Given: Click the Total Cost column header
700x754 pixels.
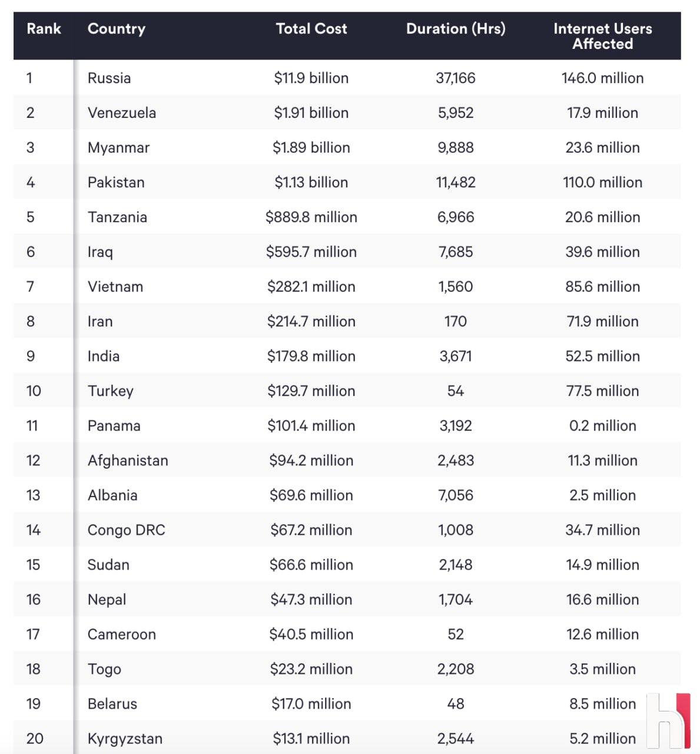Looking at the screenshot, I should click(311, 29).
